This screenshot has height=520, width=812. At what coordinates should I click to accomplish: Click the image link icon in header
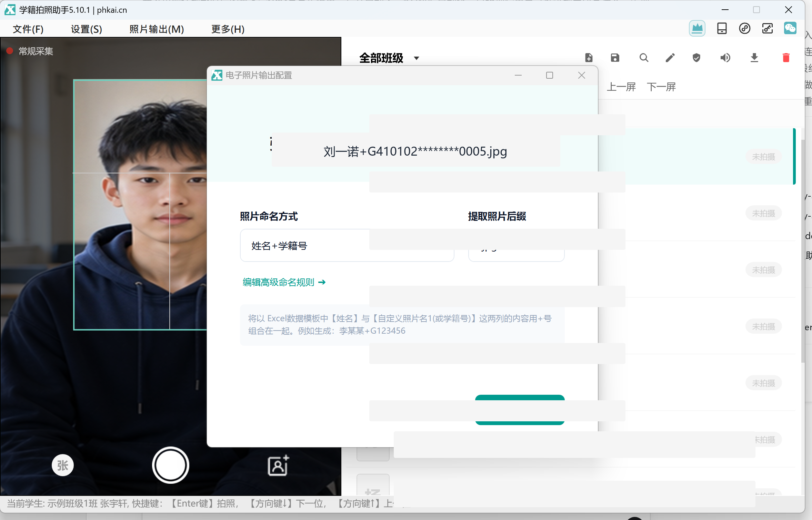[767, 28]
